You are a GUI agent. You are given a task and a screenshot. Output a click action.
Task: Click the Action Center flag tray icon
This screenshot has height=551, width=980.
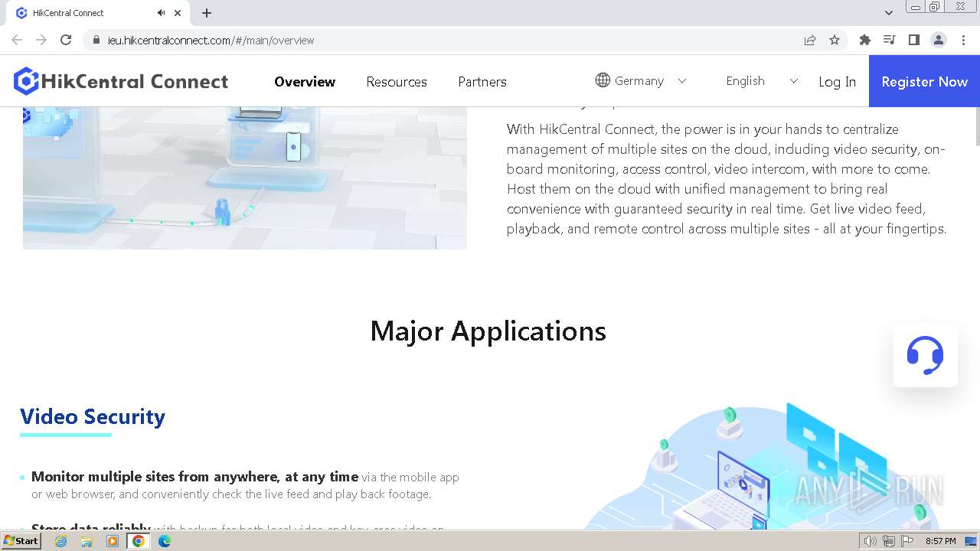pyautogui.click(x=907, y=541)
